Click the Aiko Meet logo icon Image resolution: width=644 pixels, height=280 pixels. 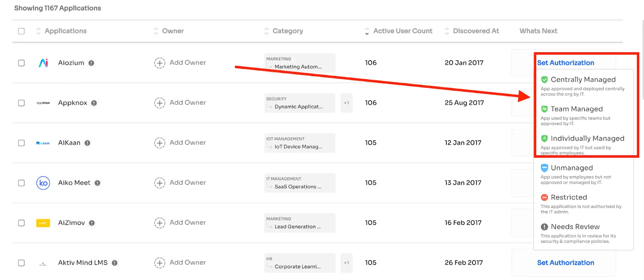43,183
